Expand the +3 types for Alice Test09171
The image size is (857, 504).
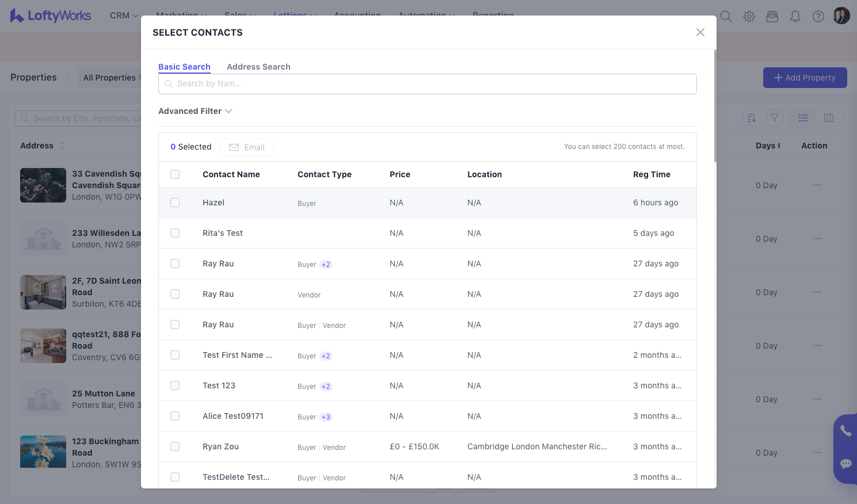[x=326, y=417]
